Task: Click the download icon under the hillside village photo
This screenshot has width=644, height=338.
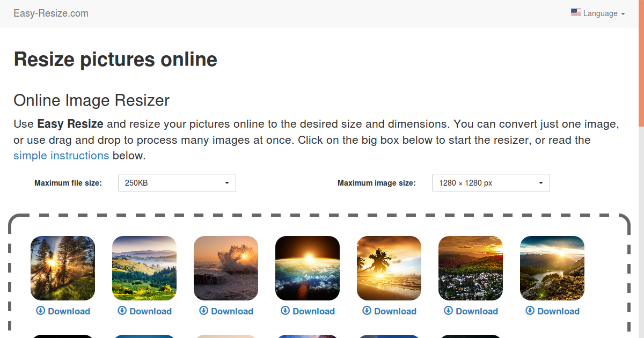Action: 448,311
